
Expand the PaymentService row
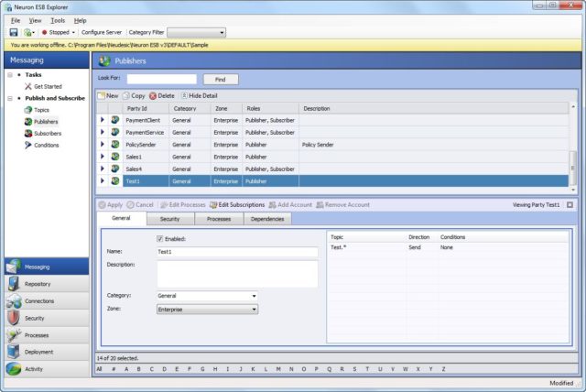pos(102,132)
